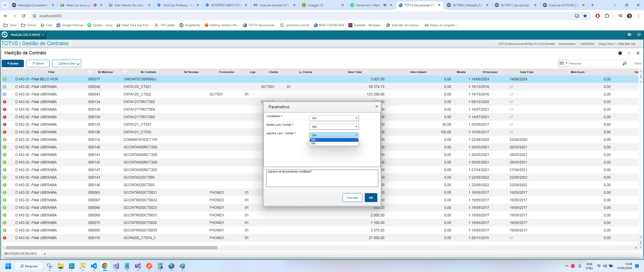Click the TOTVS logo icon top left
Viewport: 644px width, 272px height.
5,35
